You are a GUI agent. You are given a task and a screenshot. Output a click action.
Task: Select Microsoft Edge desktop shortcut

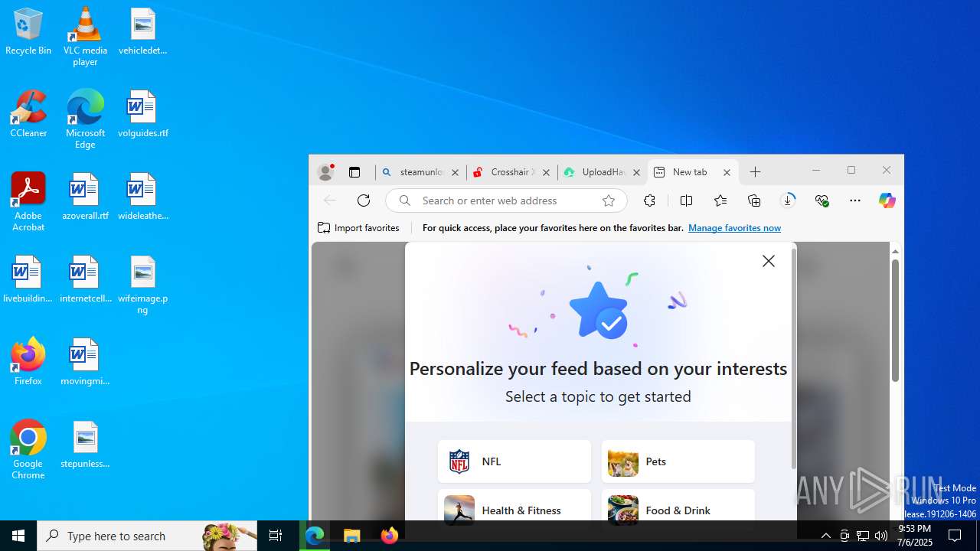pos(85,119)
